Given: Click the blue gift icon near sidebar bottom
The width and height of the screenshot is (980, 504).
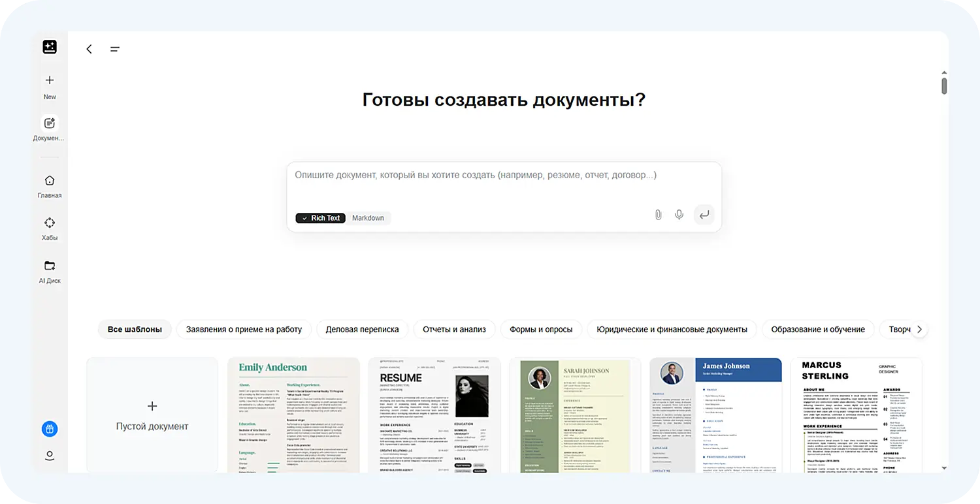Looking at the screenshot, I should [49, 429].
